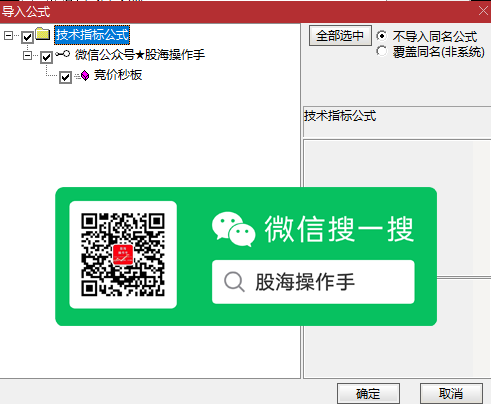Select the 微信公众号★股海操作手 tree item
Viewport: 491px width, 404px height.
[140, 55]
